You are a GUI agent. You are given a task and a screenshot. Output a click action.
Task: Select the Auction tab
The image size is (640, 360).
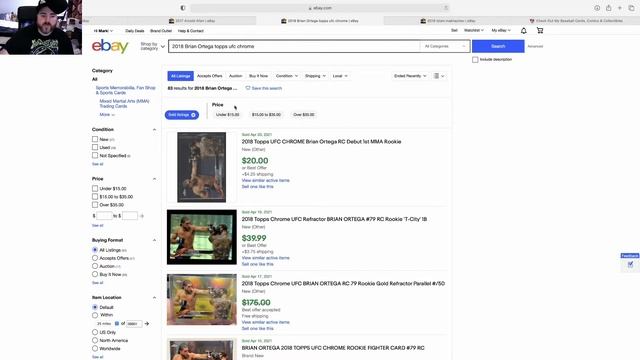(x=236, y=76)
